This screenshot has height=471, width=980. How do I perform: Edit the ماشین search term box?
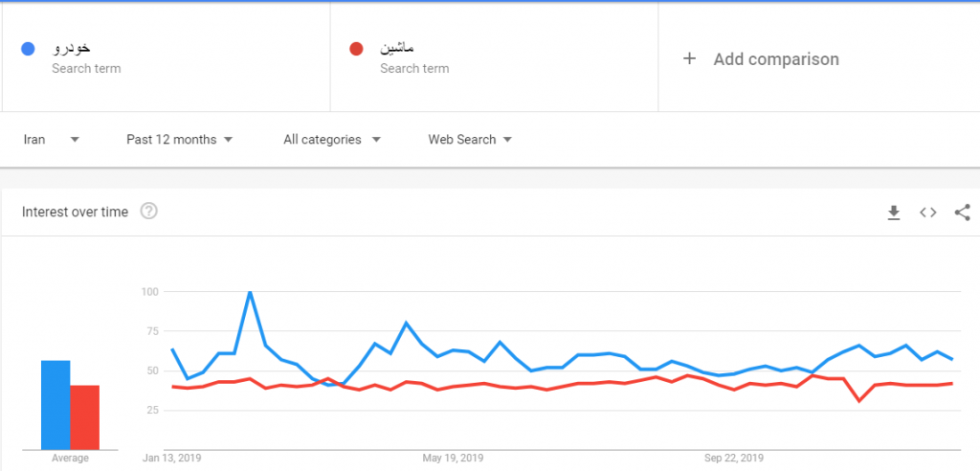pos(494,57)
